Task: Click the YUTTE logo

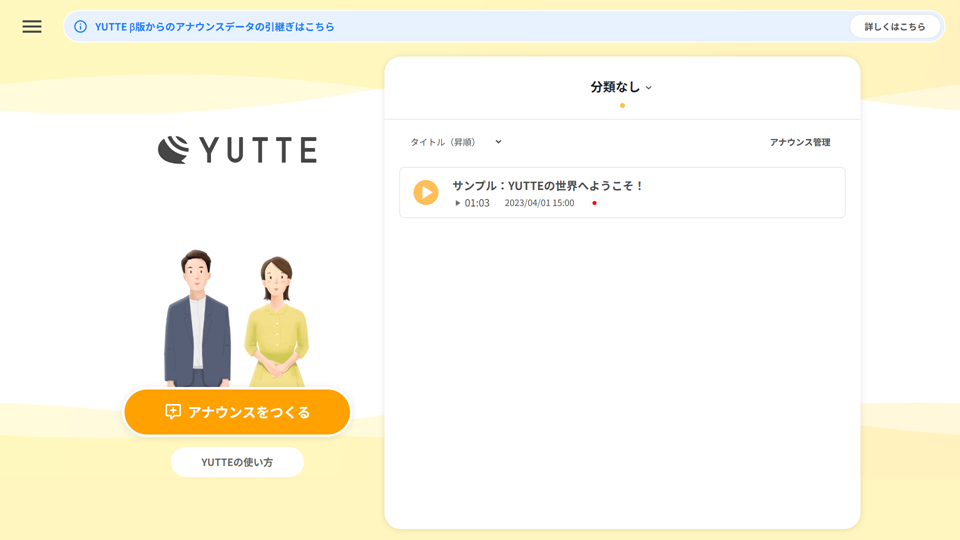Action: tap(237, 150)
